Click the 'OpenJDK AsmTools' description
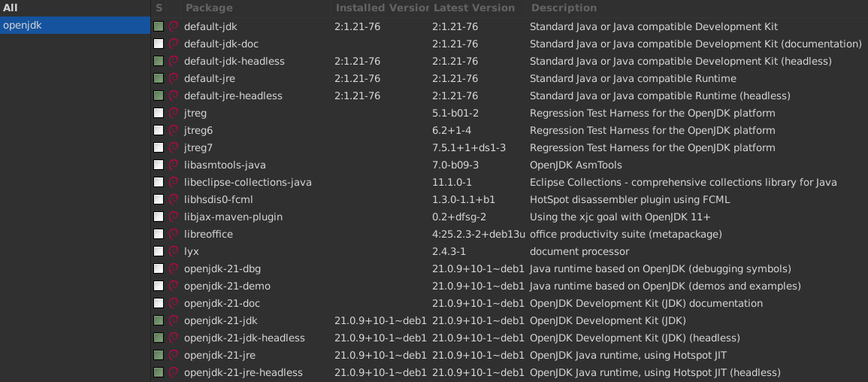This screenshot has width=868, height=382. click(576, 165)
